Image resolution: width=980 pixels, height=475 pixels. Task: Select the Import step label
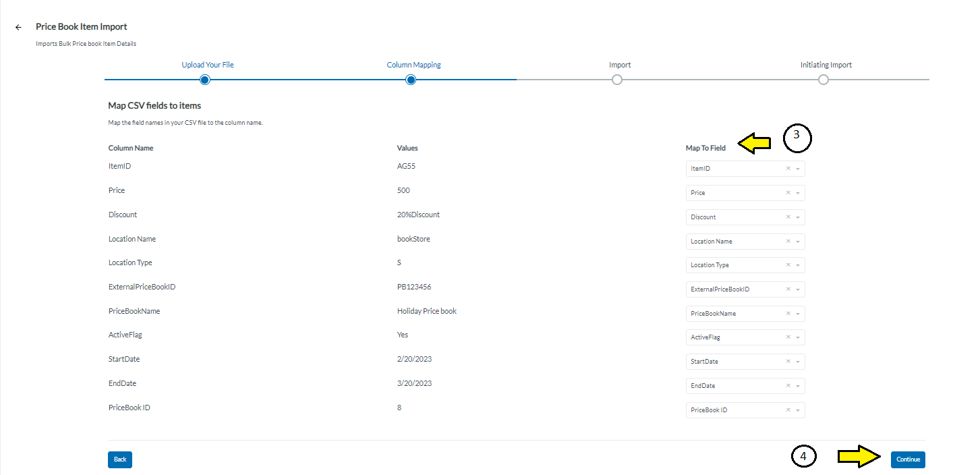pyautogui.click(x=620, y=65)
